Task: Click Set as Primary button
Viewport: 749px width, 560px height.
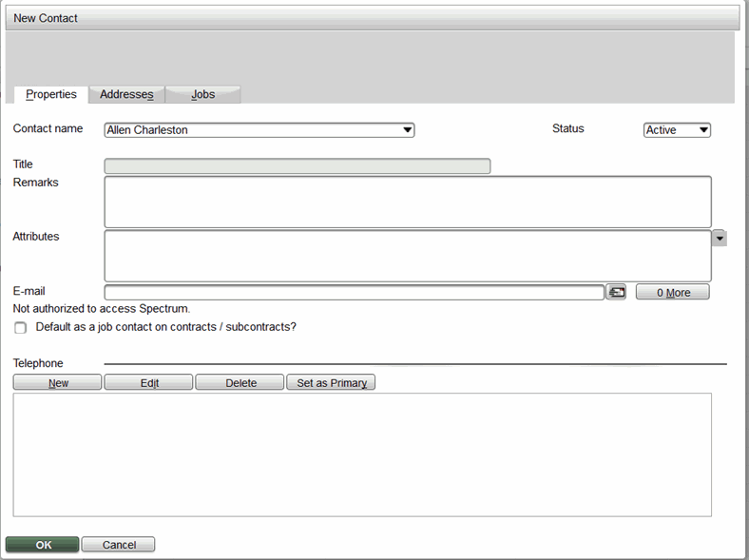Action: (331, 383)
